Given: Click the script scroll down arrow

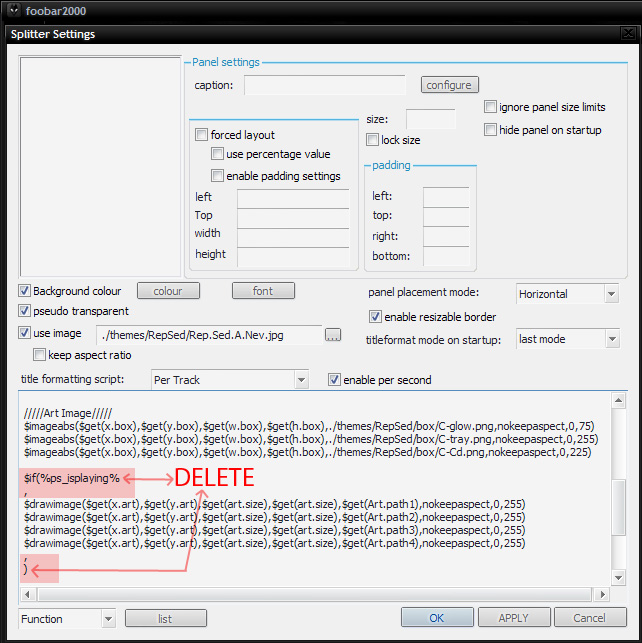Looking at the screenshot, I should [x=618, y=578].
